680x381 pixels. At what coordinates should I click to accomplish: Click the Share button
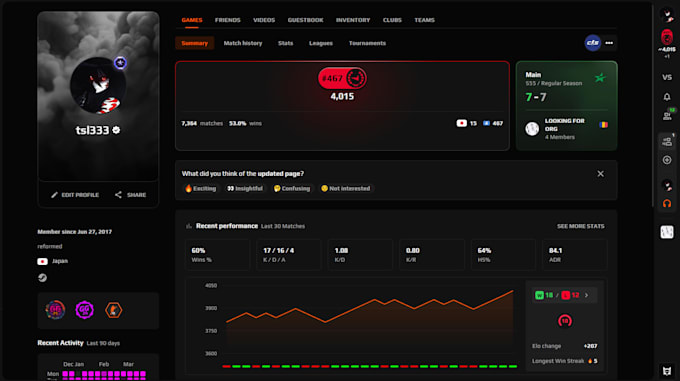(130, 195)
